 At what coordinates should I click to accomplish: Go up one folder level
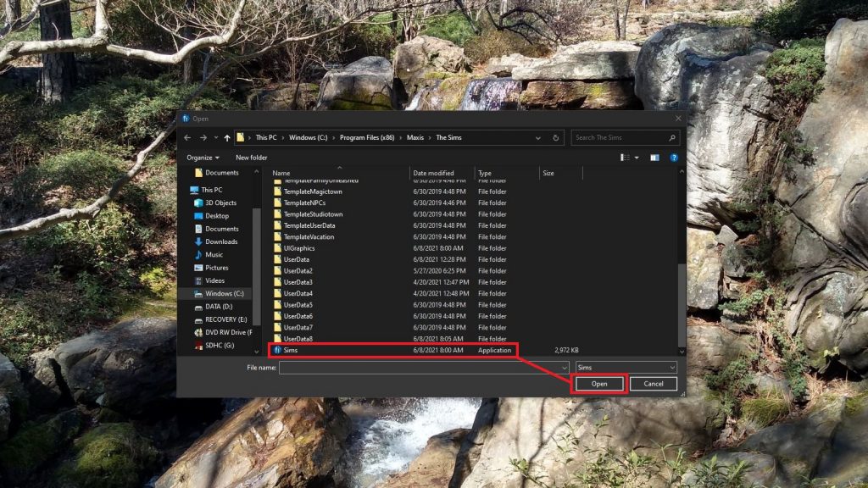[x=227, y=138]
